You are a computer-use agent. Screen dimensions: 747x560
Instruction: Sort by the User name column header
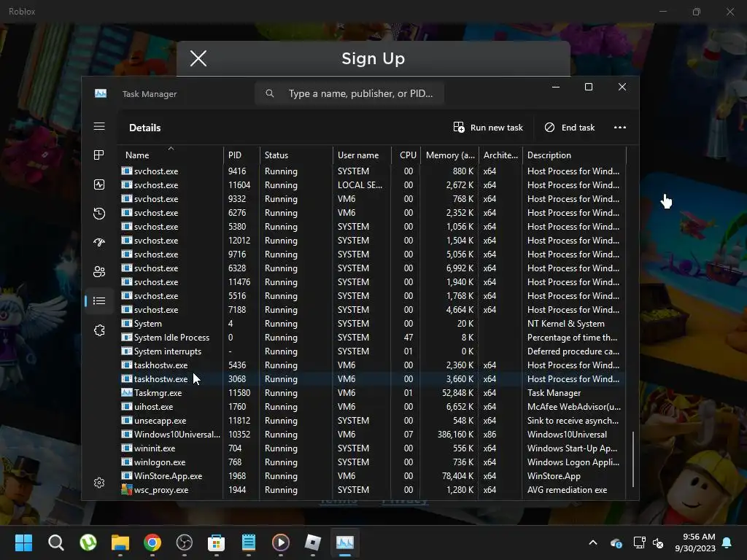pos(362,155)
